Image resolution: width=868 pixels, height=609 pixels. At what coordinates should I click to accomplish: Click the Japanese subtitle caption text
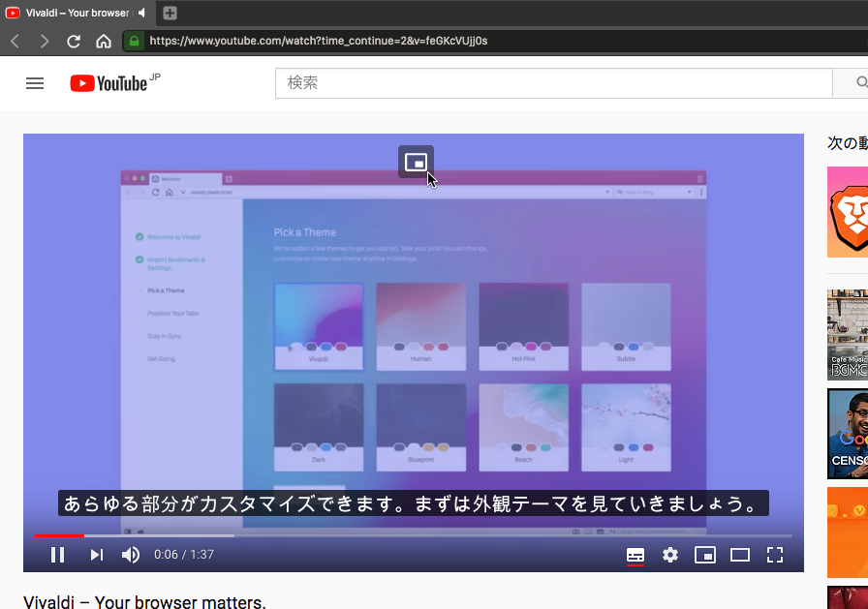[x=413, y=503]
